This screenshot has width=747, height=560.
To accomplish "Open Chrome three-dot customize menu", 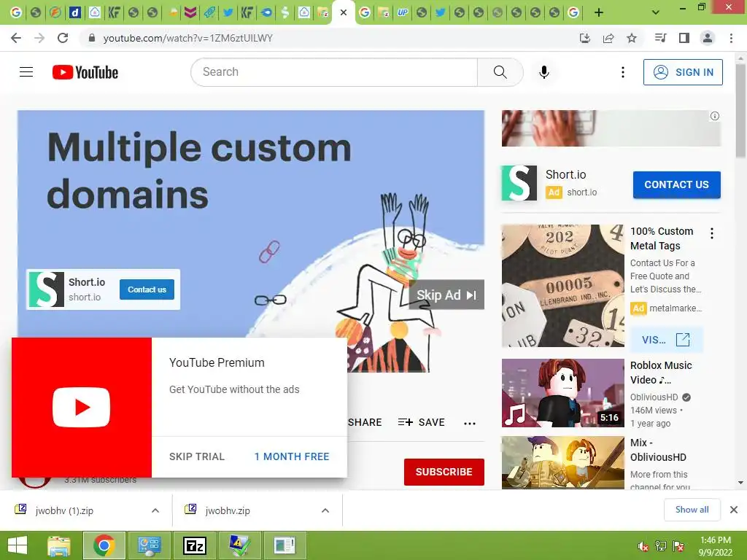I will point(731,38).
